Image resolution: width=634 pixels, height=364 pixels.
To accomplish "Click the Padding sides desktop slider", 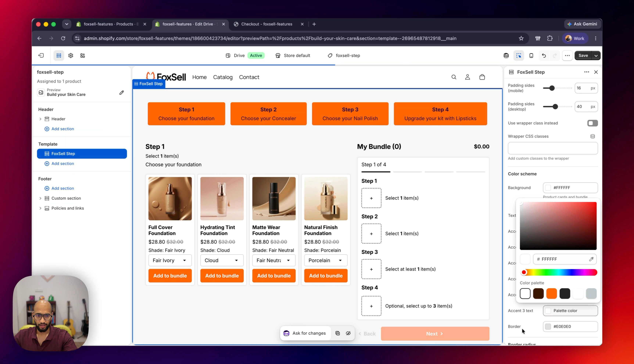I will pyautogui.click(x=557, y=107).
